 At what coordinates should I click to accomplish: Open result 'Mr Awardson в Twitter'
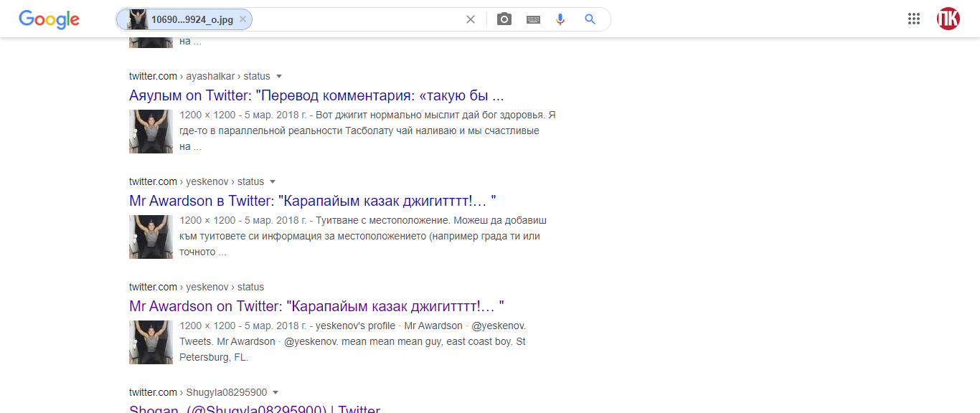[x=313, y=201]
